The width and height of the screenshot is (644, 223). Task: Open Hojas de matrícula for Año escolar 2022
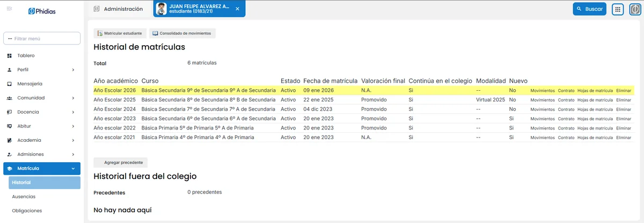click(x=595, y=128)
